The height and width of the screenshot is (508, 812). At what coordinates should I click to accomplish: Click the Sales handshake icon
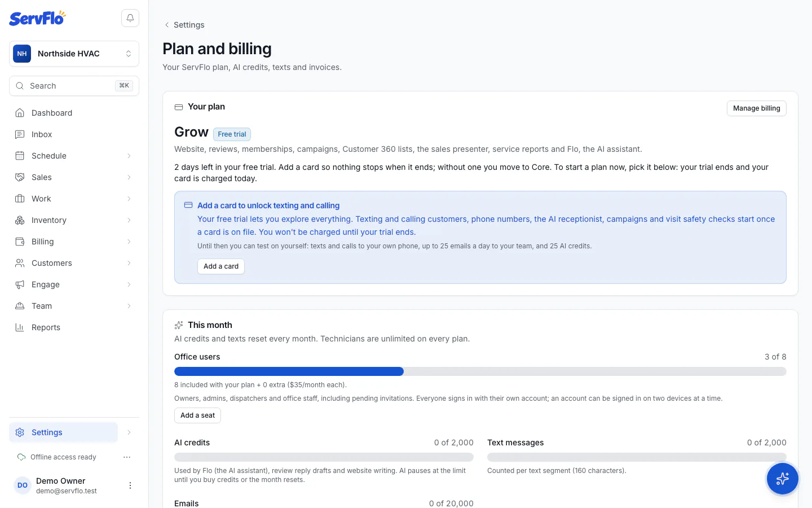coord(20,177)
